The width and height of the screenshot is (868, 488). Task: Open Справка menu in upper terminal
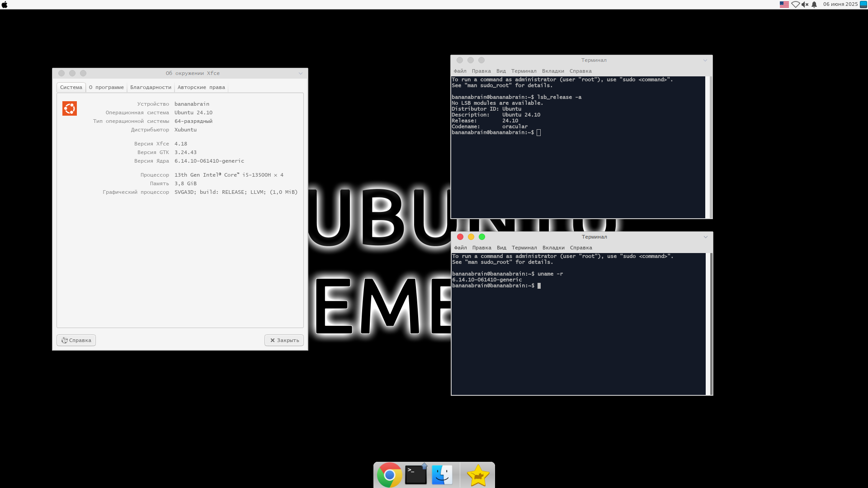580,71
